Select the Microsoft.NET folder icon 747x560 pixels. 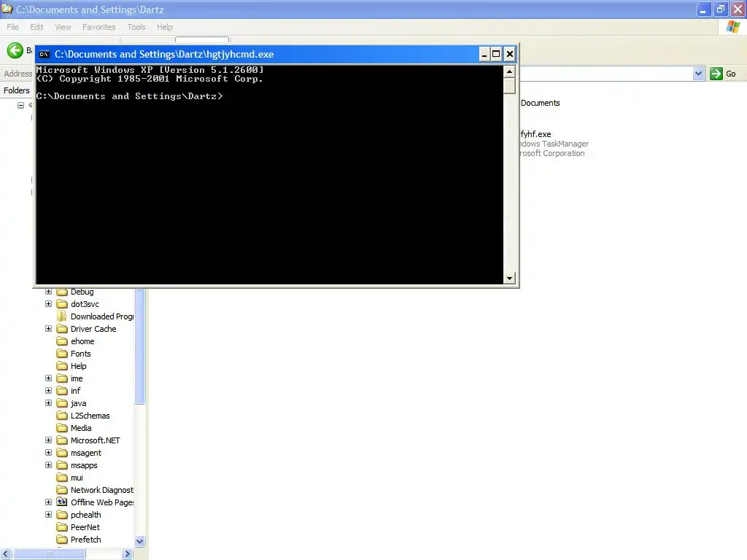pos(62,440)
